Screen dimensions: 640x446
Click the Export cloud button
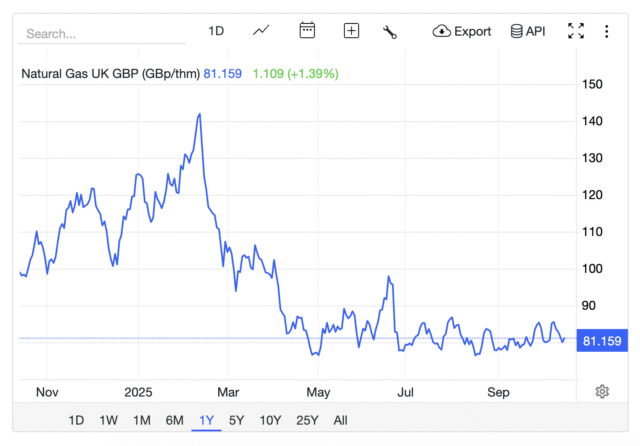pos(462,31)
